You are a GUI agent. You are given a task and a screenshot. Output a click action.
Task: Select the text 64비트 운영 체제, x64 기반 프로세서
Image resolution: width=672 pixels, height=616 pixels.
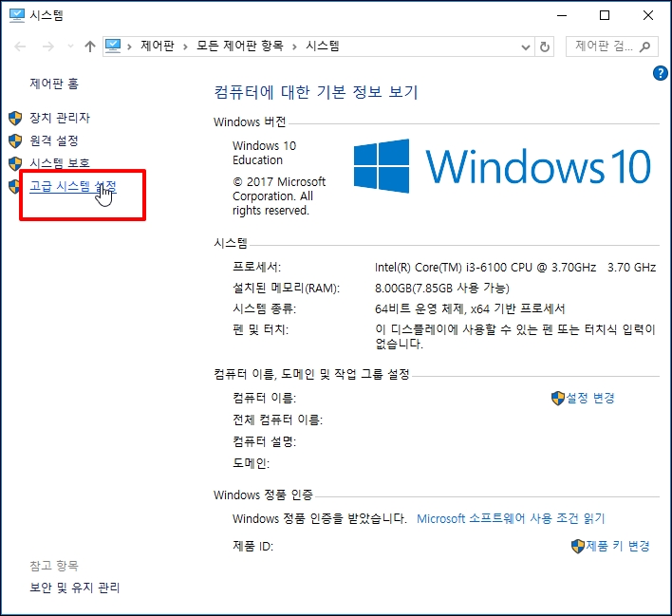point(470,308)
